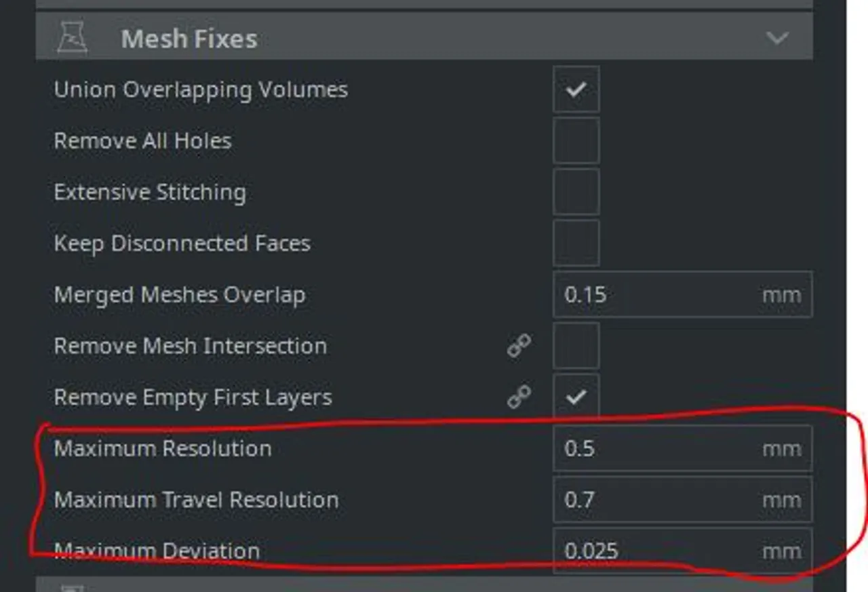Enable Remove All Holes

click(576, 140)
